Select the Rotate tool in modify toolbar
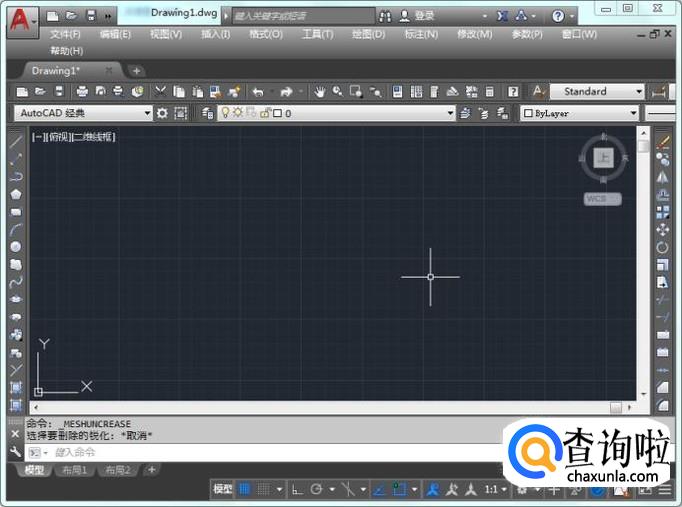This screenshot has width=682, height=507. [663, 247]
